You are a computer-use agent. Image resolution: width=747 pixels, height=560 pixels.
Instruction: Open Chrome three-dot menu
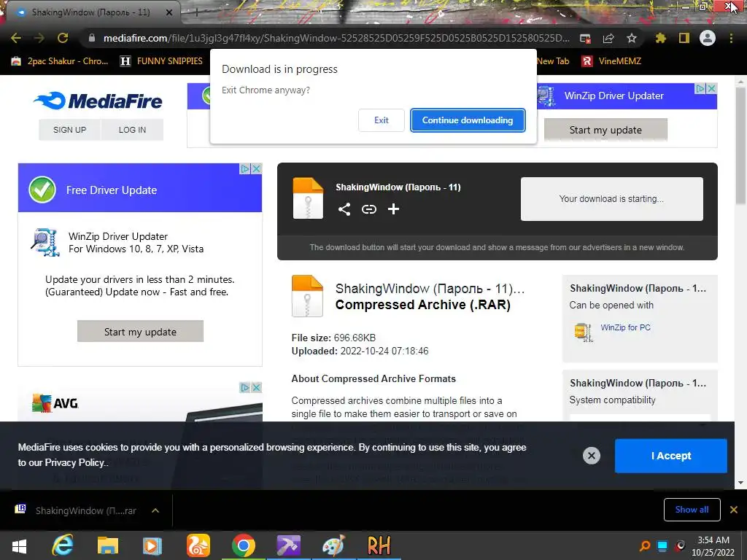point(731,38)
